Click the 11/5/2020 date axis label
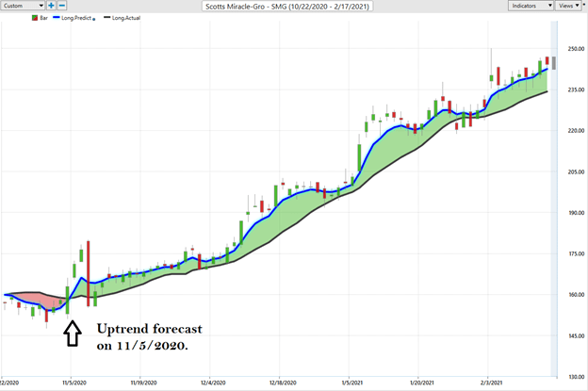 [73, 383]
